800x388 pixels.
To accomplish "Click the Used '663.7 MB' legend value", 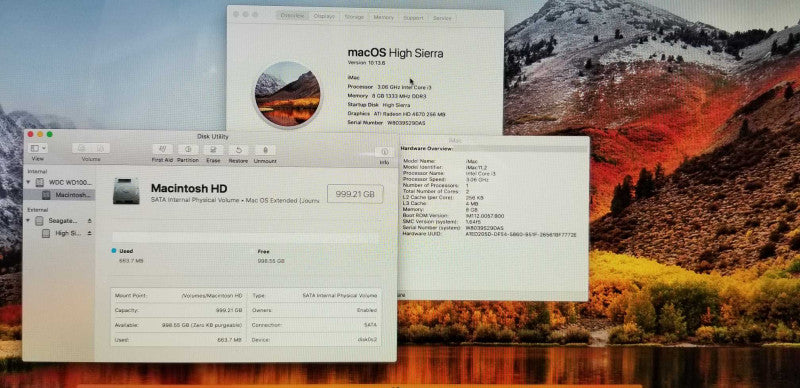I will [130, 260].
